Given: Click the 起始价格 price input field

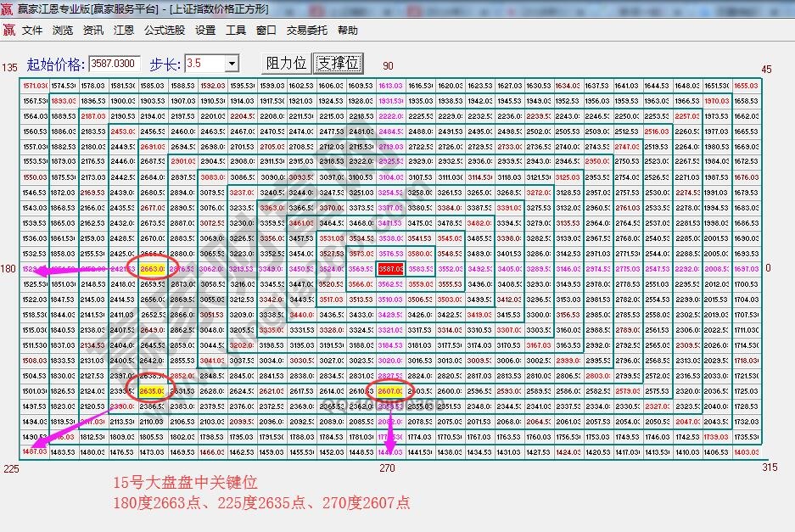Looking at the screenshot, I should coord(112,63).
